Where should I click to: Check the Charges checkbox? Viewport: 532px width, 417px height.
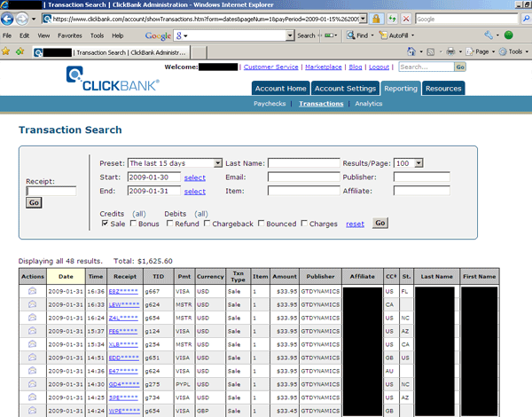[304, 224]
